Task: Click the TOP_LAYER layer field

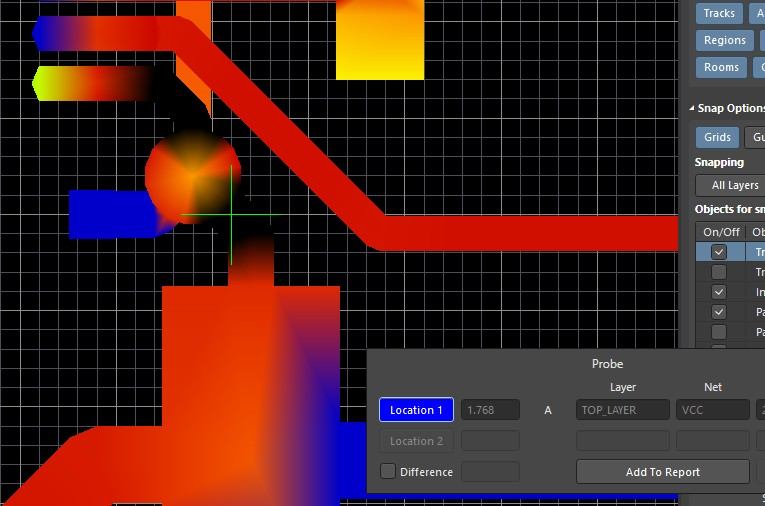Action: (x=623, y=410)
